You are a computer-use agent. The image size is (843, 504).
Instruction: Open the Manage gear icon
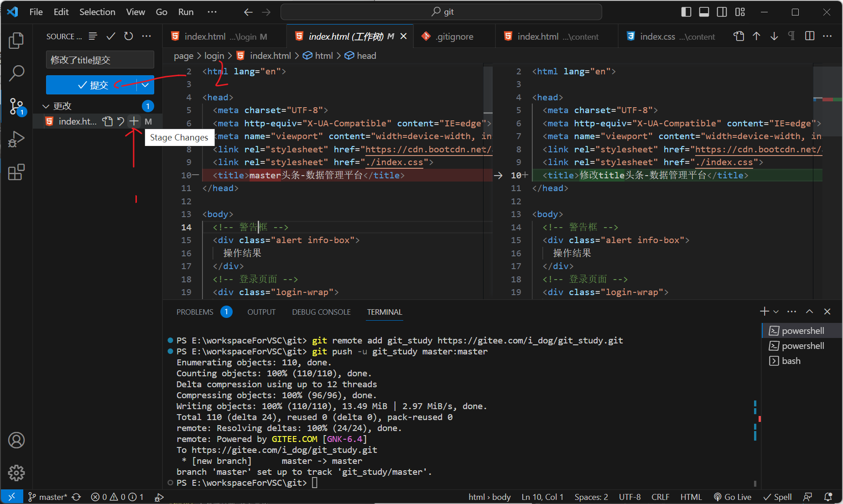coord(16,473)
